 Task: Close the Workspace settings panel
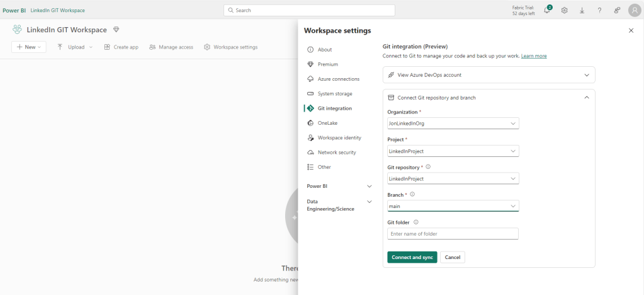631,30
